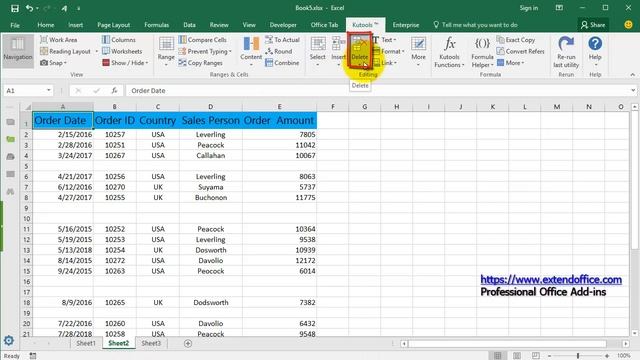Switch to Page Break Preview
Image resolution: width=640 pixels, height=360 pixels.
(x=536, y=356)
